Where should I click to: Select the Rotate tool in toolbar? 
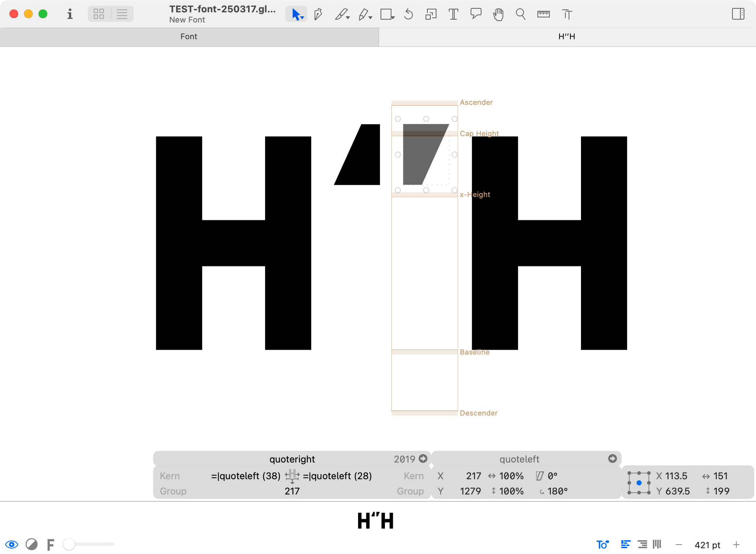point(409,15)
